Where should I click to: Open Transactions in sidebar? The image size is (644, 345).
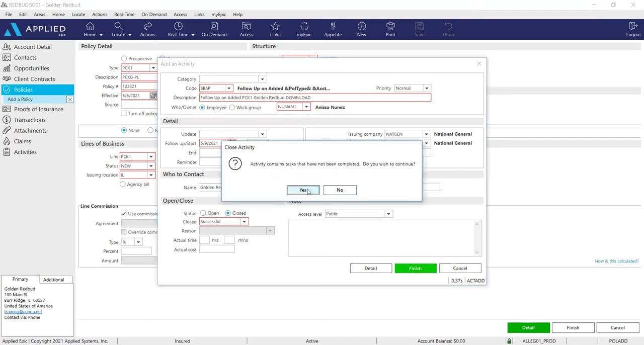click(x=30, y=120)
